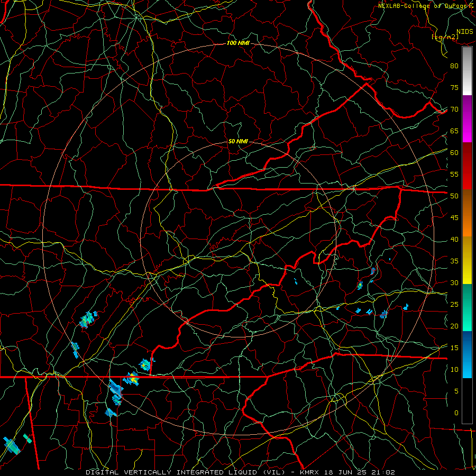
Task: Click the 70 value on the VIL scale
Action: click(x=454, y=109)
